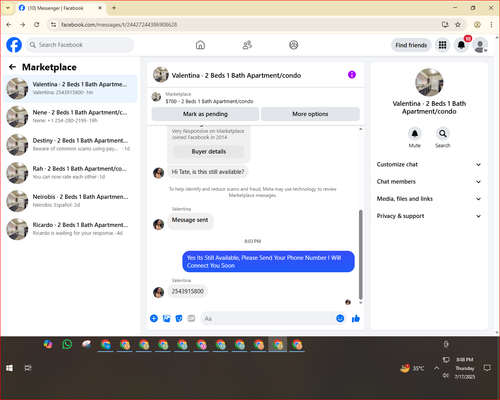This screenshot has width=500, height=400.
Task: Show hidden system tray icons
Action: pos(436,368)
